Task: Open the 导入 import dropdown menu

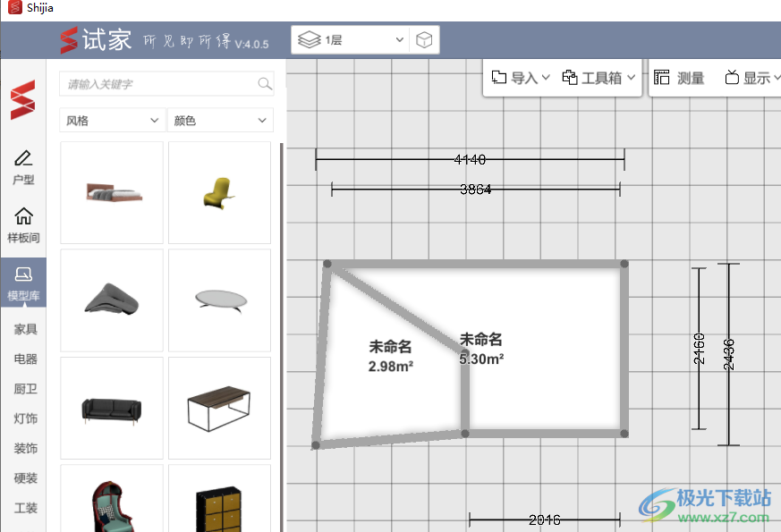Action: (520, 78)
